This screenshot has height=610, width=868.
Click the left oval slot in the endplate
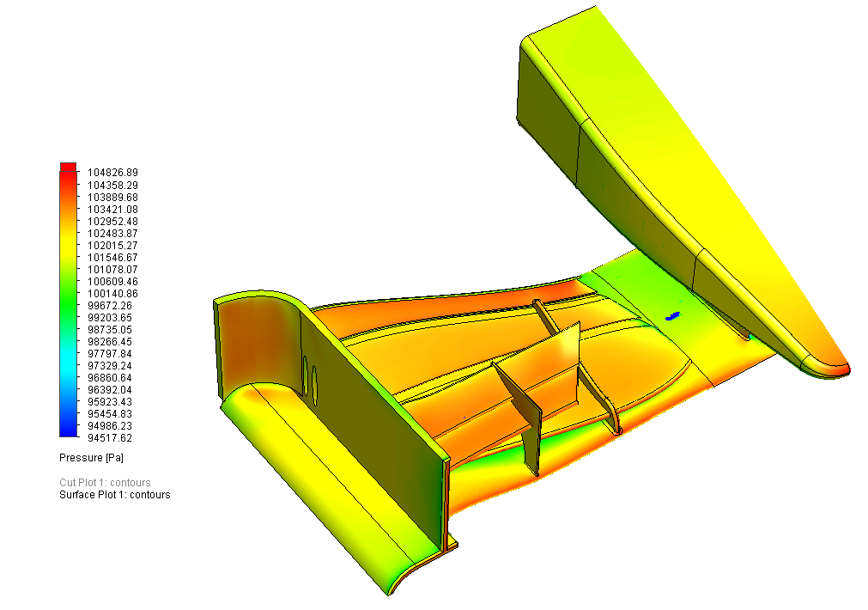tap(306, 378)
